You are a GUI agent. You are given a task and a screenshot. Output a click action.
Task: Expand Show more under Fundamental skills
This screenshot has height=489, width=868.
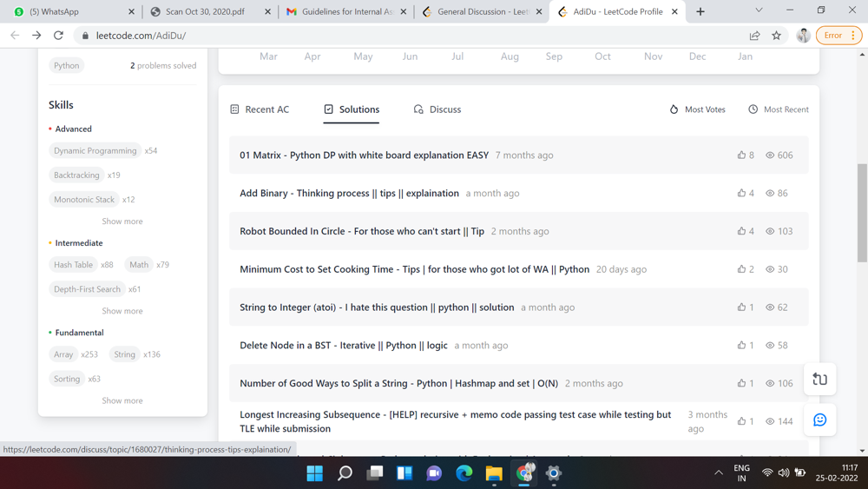(122, 400)
